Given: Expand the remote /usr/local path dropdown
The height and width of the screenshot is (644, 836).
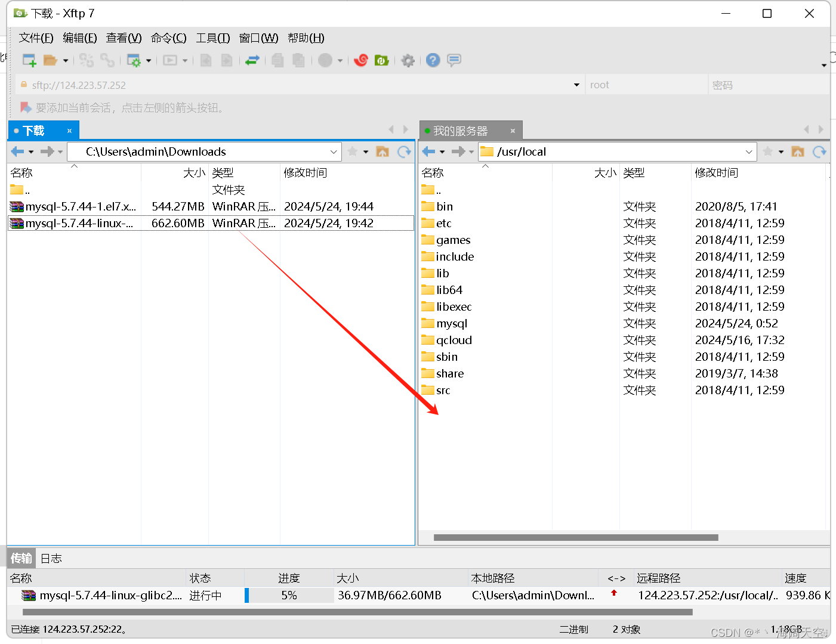Looking at the screenshot, I should click(x=749, y=151).
